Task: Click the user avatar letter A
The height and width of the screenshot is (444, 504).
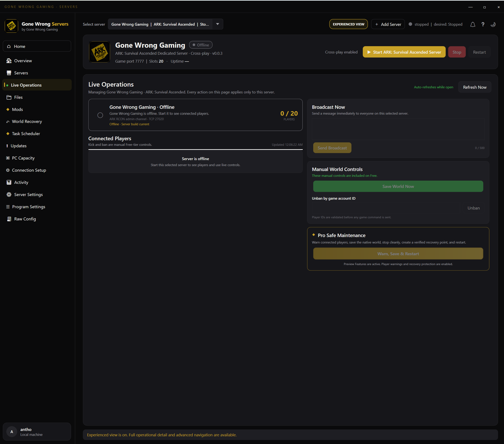Action: tap(12, 432)
